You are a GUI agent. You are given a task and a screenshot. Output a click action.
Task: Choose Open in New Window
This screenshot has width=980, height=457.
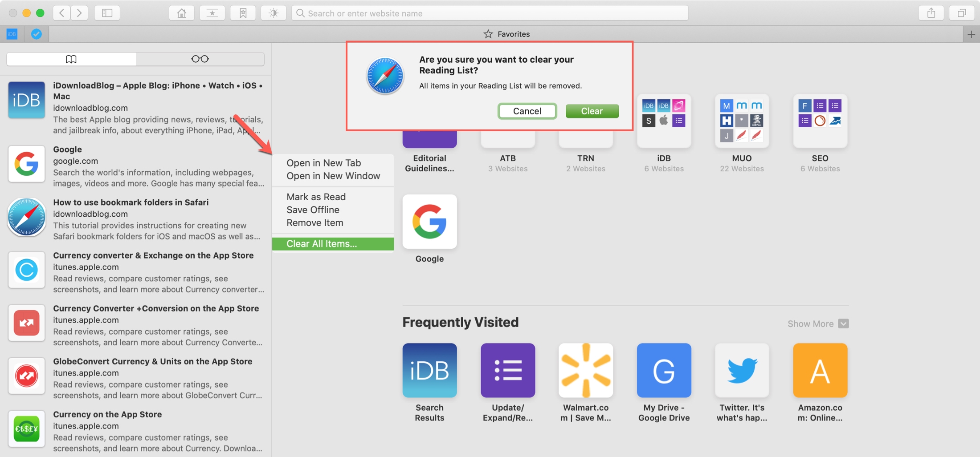pyautogui.click(x=333, y=176)
